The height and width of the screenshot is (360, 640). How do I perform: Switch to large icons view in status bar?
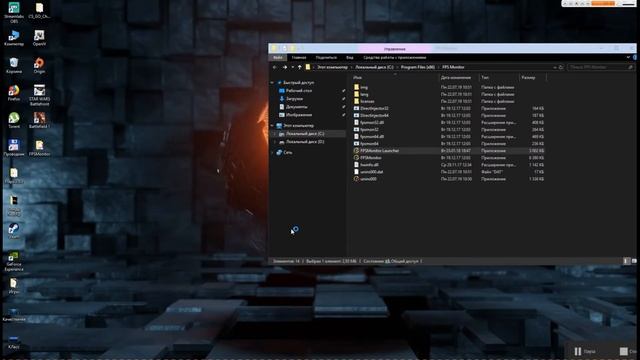pyautogui.click(x=634, y=261)
